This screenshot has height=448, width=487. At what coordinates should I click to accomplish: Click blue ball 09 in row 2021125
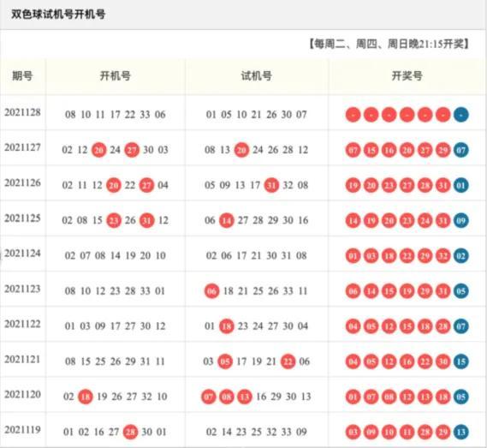(461, 220)
